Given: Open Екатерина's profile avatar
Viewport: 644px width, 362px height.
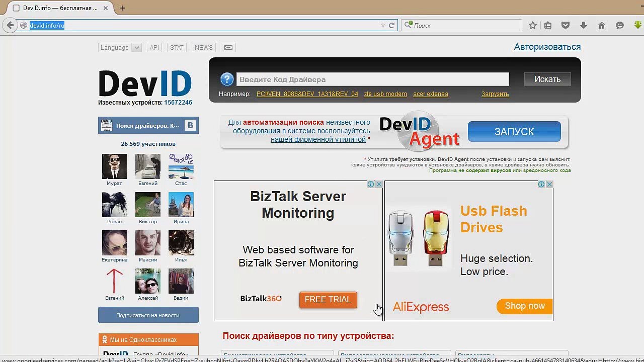Looking at the screenshot, I should 115,243.
